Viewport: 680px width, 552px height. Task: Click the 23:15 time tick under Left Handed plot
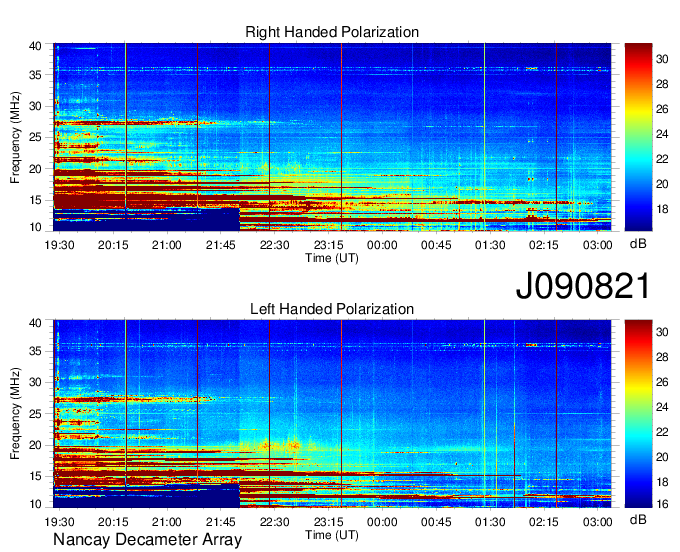click(x=328, y=522)
